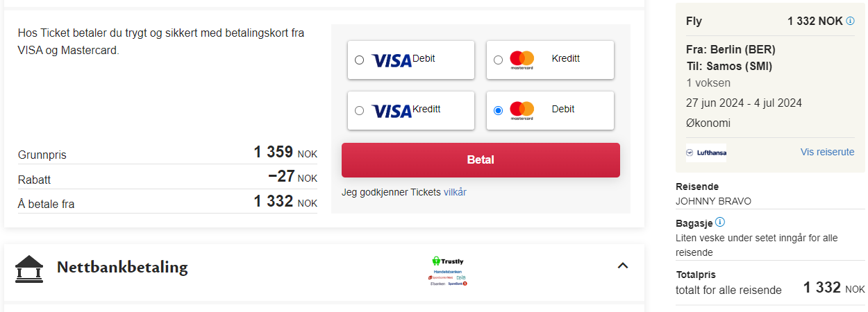
Task: Open the Bagasje info icon
Action: click(x=720, y=223)
